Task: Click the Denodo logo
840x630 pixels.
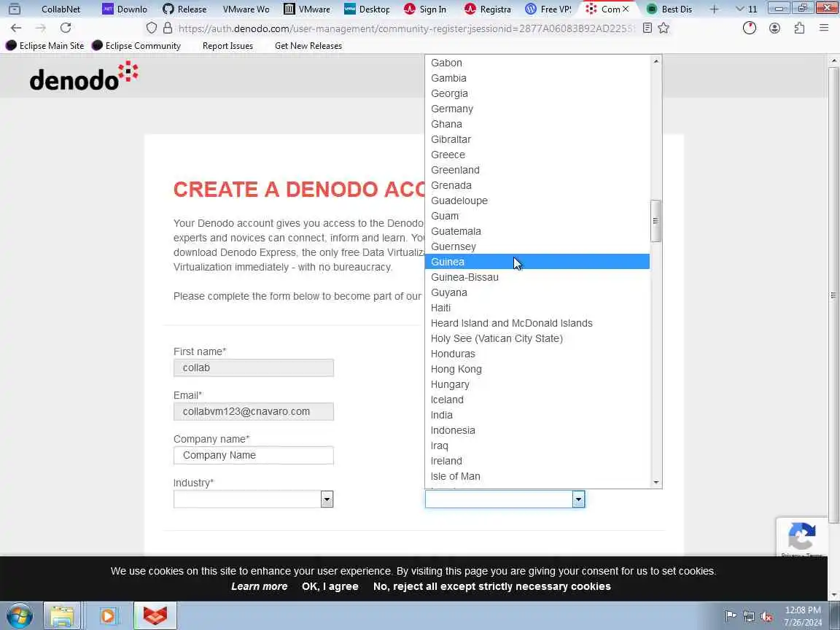Action: pos(84,76)
